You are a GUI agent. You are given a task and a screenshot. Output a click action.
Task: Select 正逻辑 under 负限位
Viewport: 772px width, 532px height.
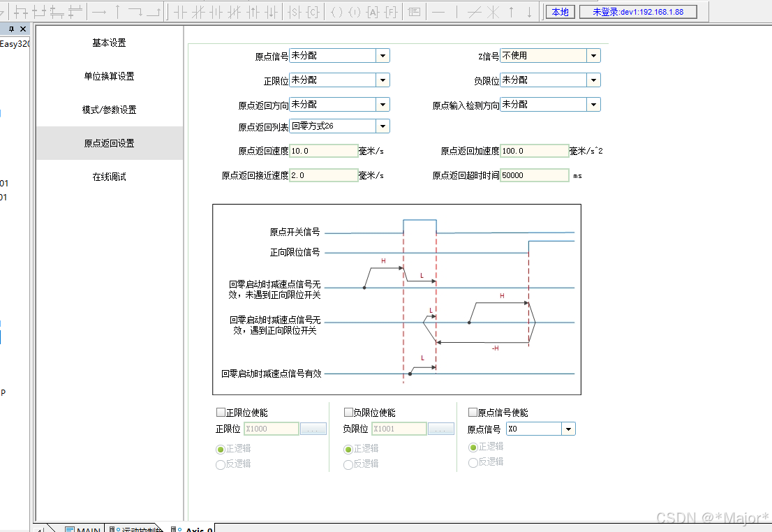[348, 449]
